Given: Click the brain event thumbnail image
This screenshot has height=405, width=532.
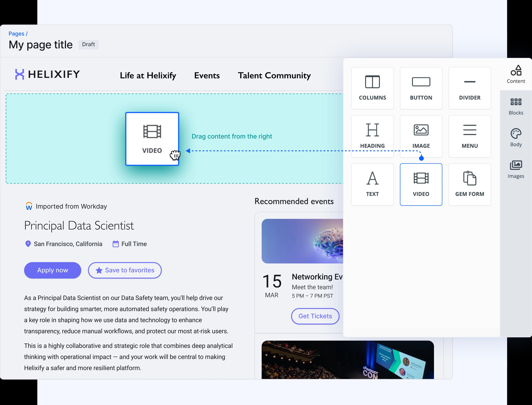Looking at the screenshot, I should pyautogui.click(x=302, y=241).
